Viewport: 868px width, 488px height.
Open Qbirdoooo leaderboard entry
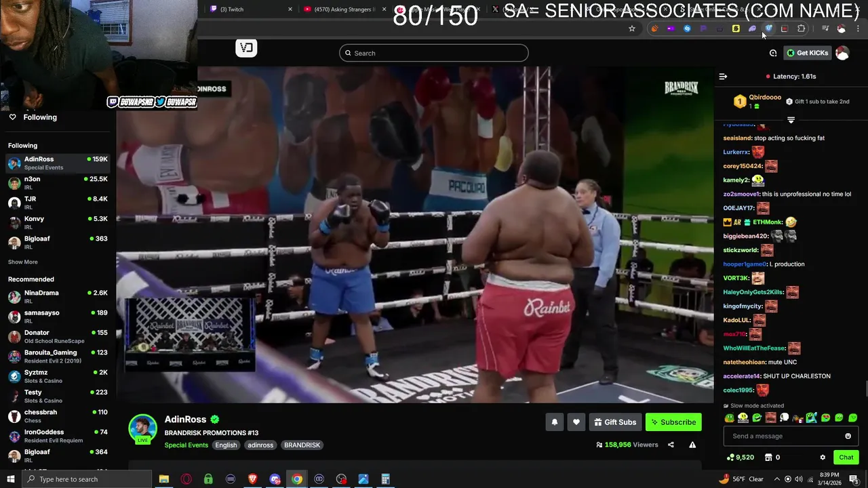757,102
